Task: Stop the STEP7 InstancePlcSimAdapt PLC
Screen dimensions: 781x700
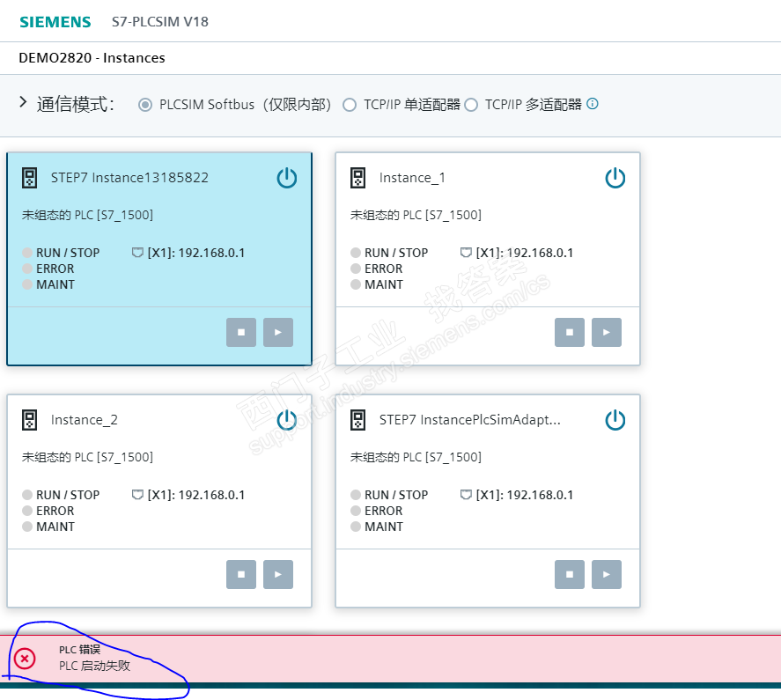Action: pos(570,574)
